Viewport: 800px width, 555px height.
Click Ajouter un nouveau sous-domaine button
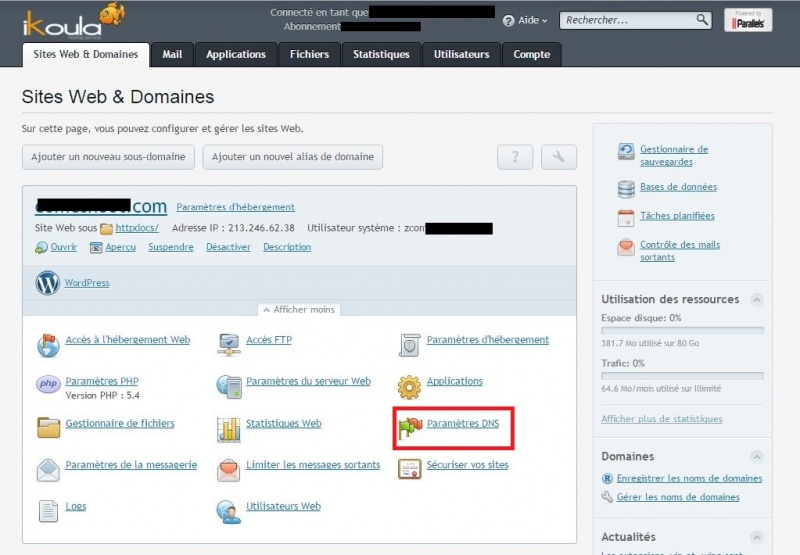point(108,157)
